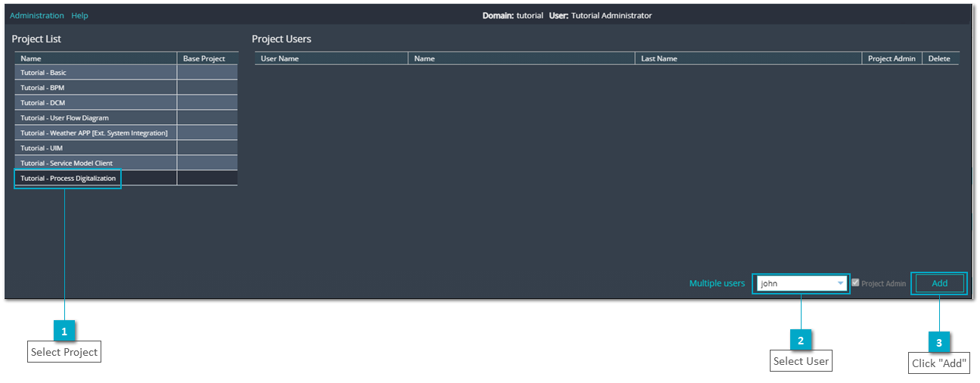Select Tutorial - BPM project

(x=126, y=88)
